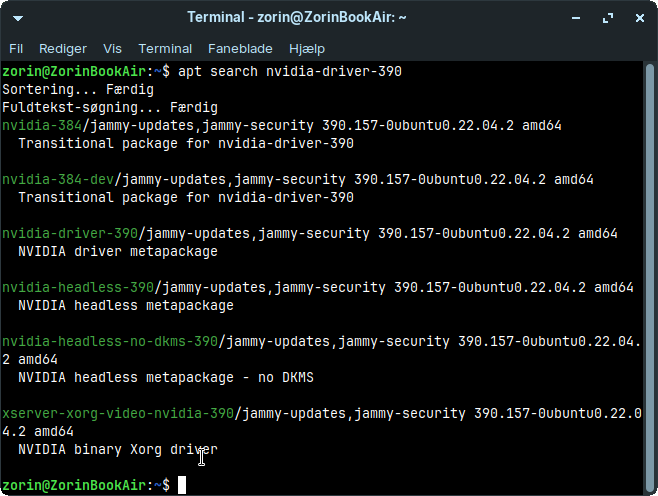Open the window menu arrow in title bar
Screen dimensions: 658x496
[x=18, y=18]
